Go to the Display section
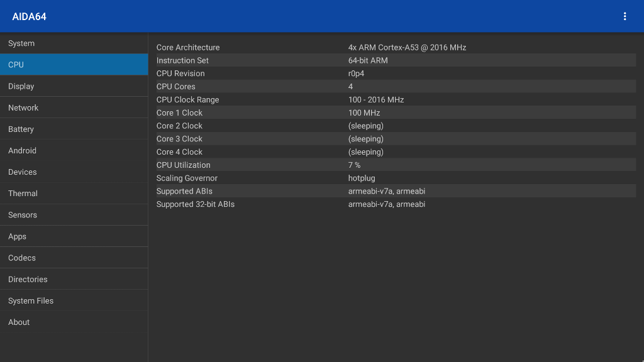 tap(74, 86)
